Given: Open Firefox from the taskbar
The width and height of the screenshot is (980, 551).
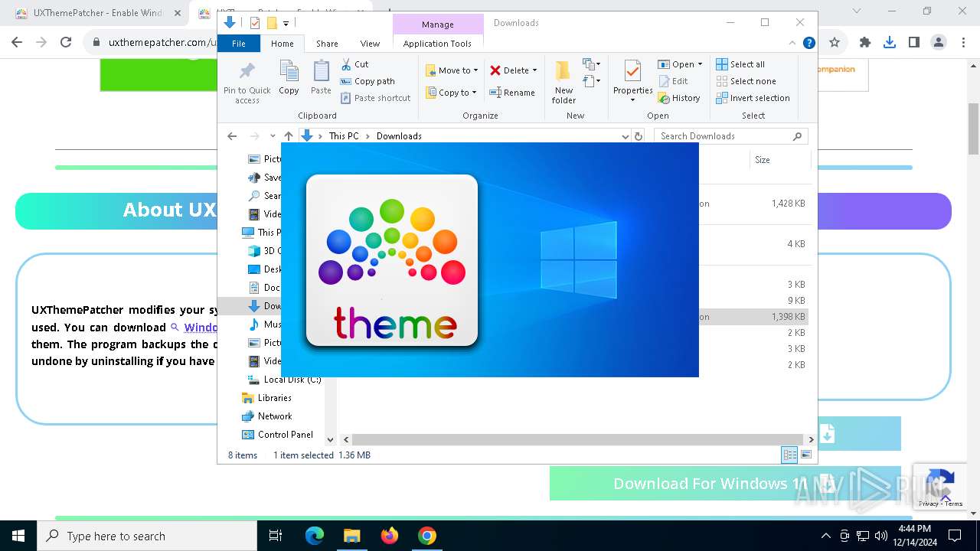Looking at the screenshot, I should coord(390,536).
